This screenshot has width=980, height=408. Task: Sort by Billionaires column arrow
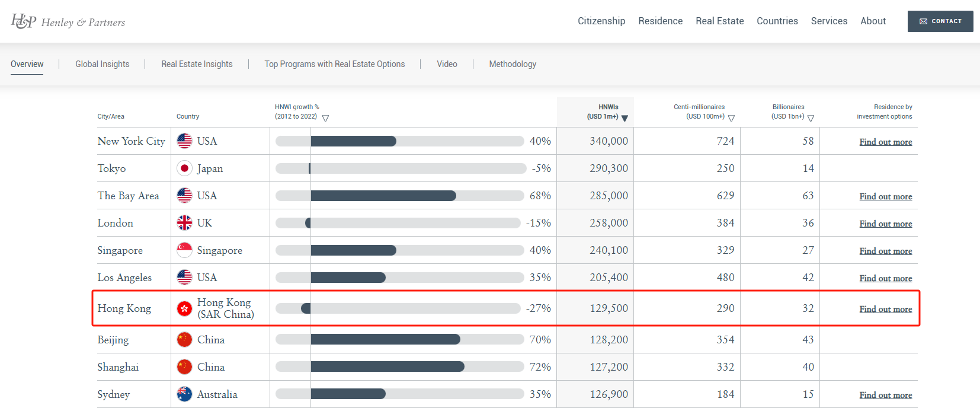pos(811,118)
